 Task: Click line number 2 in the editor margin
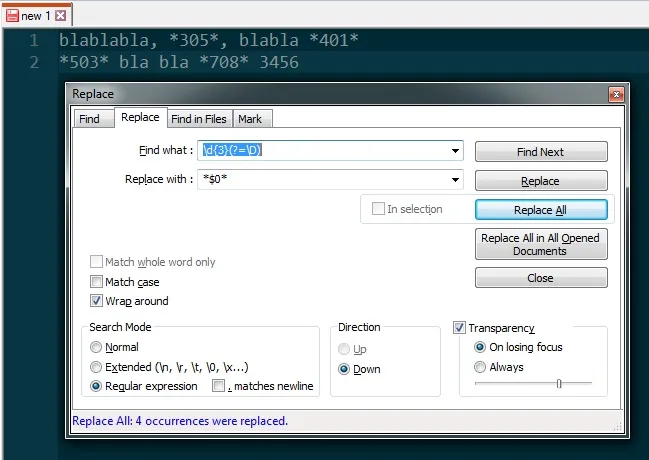point(34,63)
